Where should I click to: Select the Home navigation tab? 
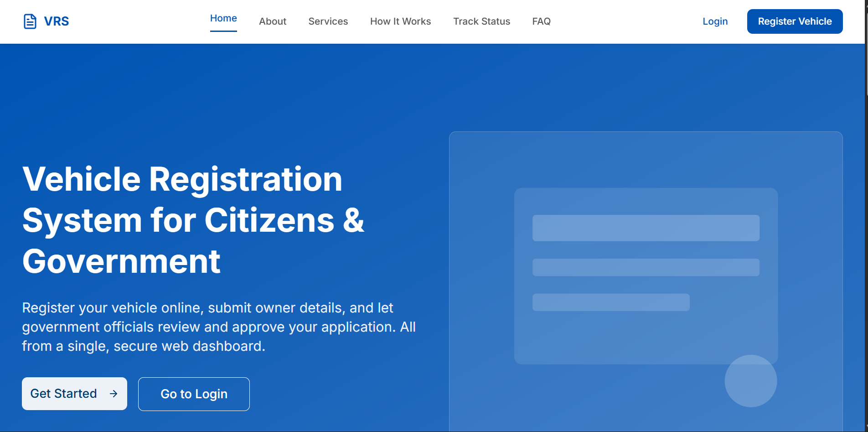click(223, 18)
